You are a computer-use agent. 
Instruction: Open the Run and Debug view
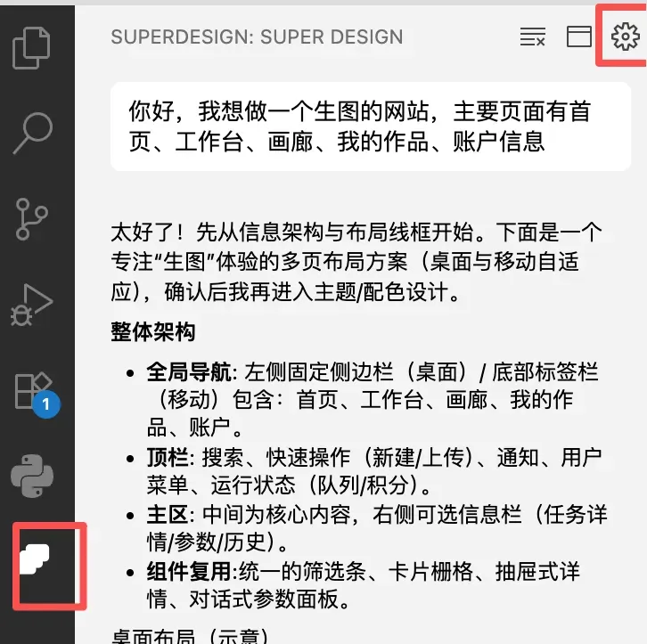[x=32, y=305]
